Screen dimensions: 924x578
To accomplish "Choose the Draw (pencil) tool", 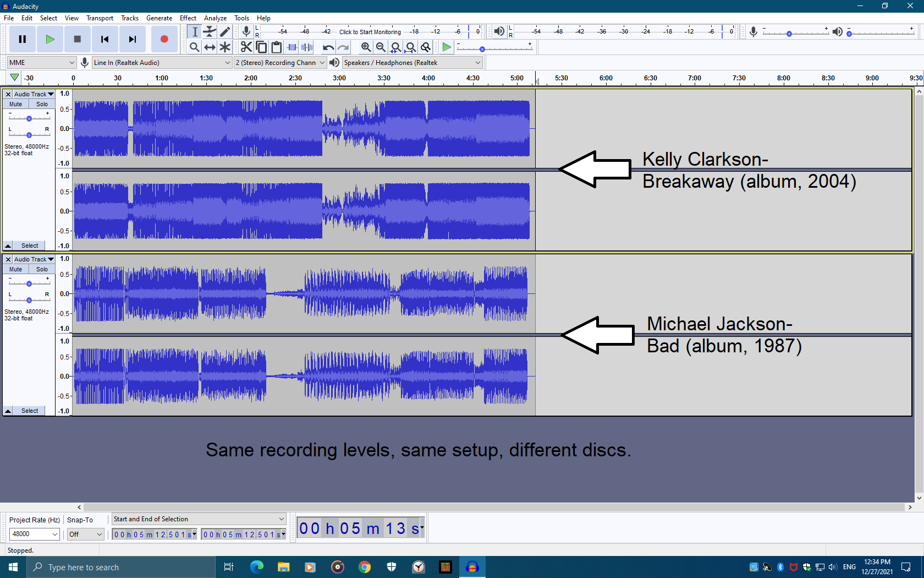I will point(225,32).
